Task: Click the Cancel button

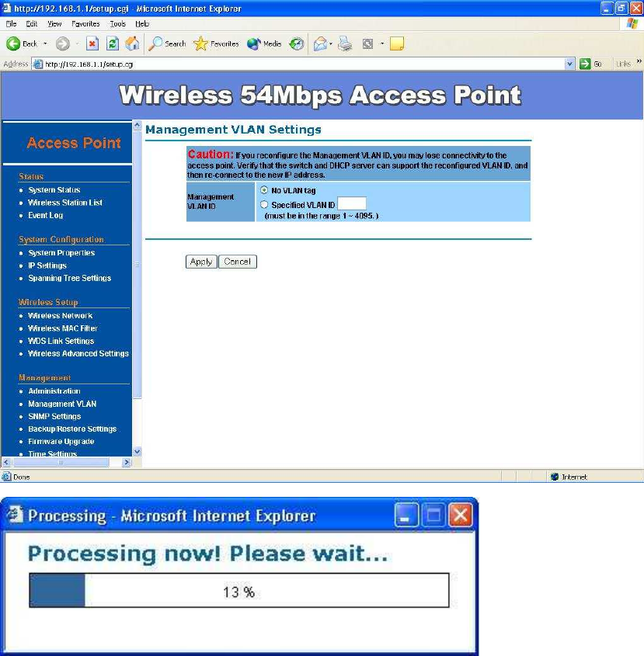Action: [238, 262]
